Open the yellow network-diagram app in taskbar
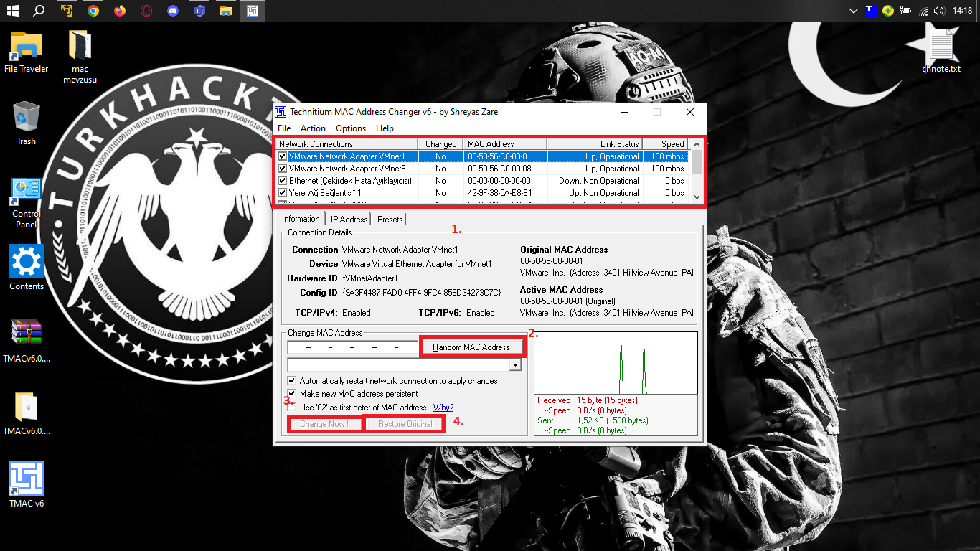Viewport: 980px width, 551px height. [67, 11]
